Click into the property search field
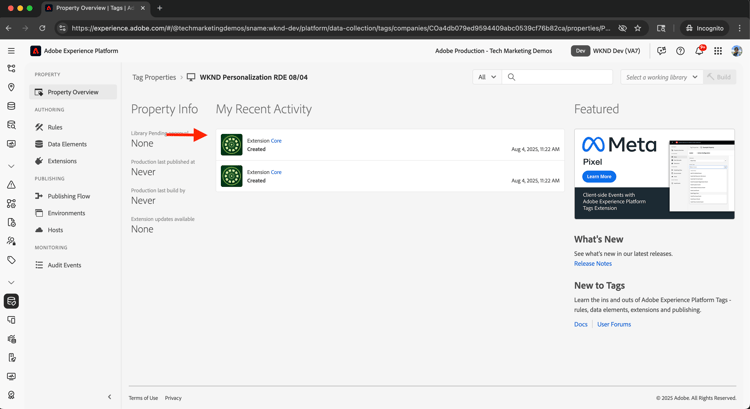 click(x=558, y=77)
